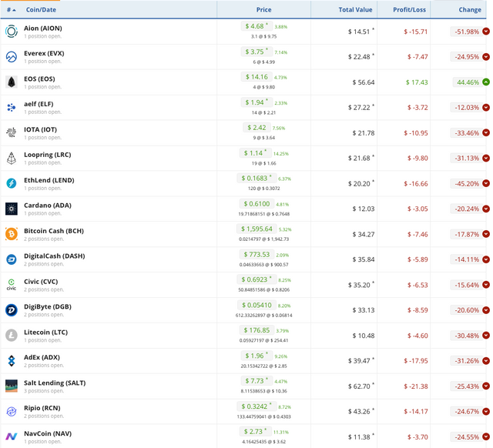Open the NavCoin (NAV) coin name
Screen dimensions: 493x448
point(48,433)
